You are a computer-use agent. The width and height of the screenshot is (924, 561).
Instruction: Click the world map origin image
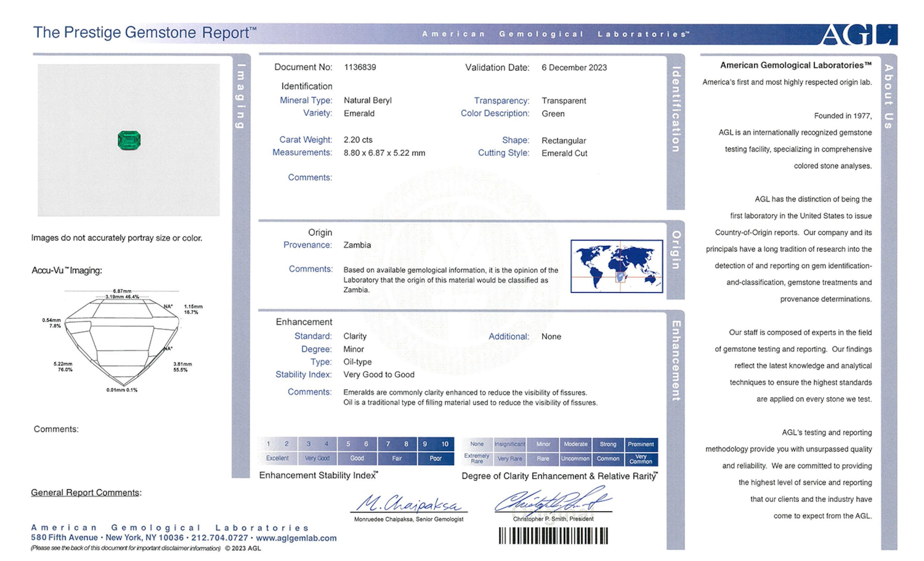coord(617,266)
